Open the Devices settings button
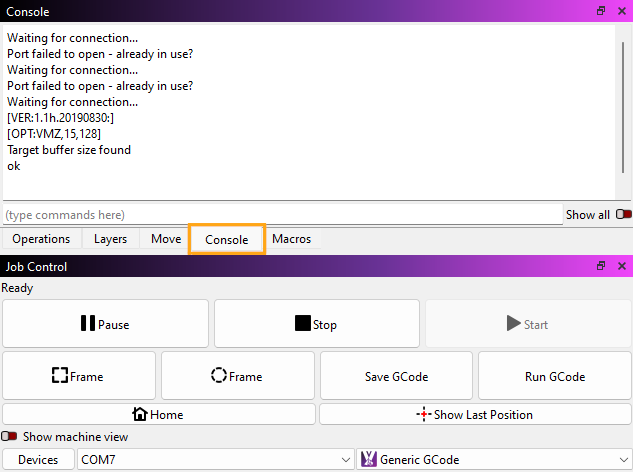The image size is (633, 472). pyautogui.click(x=38, y=460)
